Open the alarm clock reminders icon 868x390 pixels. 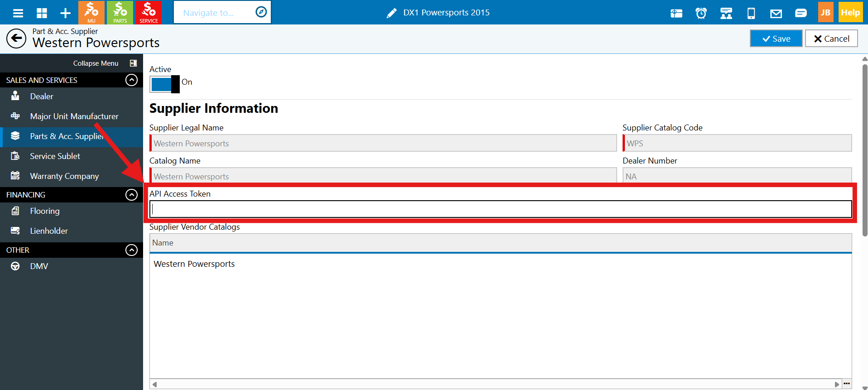[701, 13]
